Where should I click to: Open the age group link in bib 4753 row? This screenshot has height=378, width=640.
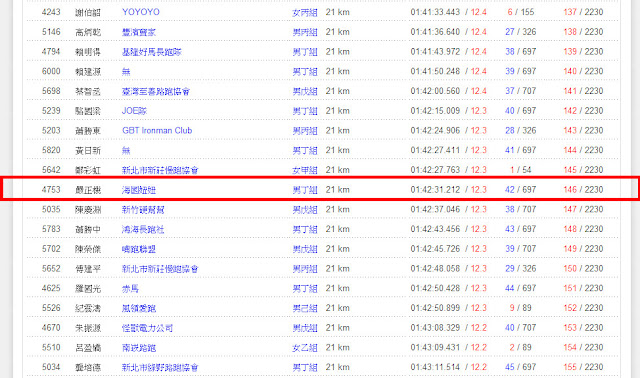[x=305, y=190]
